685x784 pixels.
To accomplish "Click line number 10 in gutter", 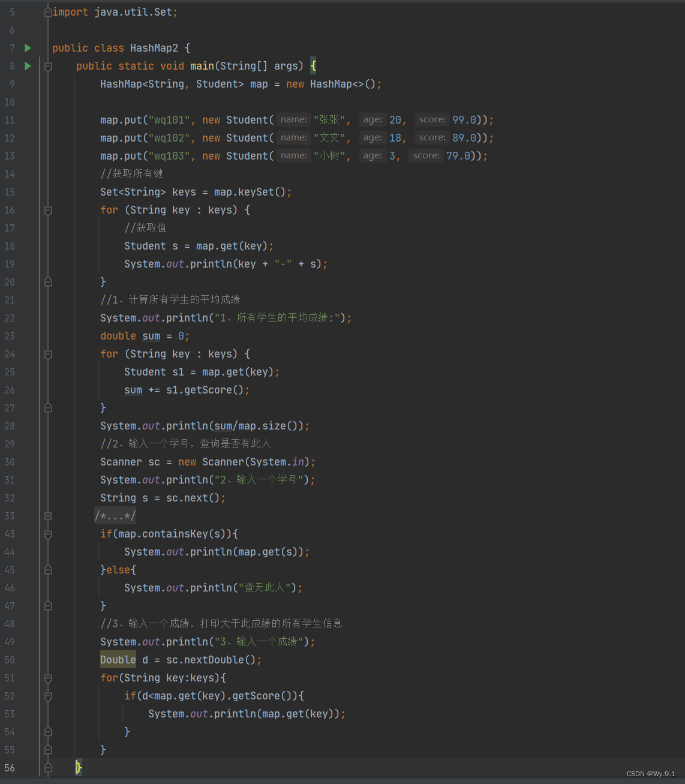I will pyautogui.click(x=10, y=102).
